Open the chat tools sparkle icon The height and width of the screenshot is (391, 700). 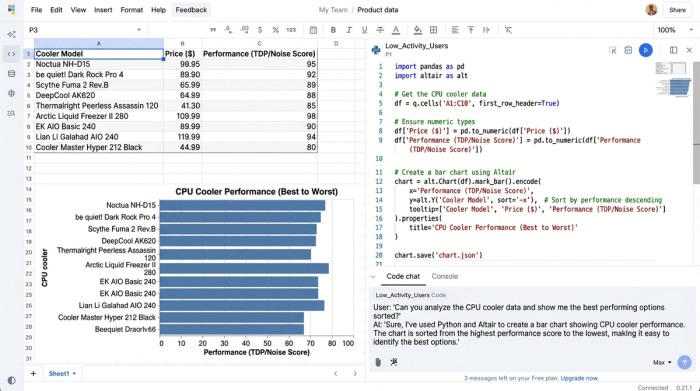(394, 362)
